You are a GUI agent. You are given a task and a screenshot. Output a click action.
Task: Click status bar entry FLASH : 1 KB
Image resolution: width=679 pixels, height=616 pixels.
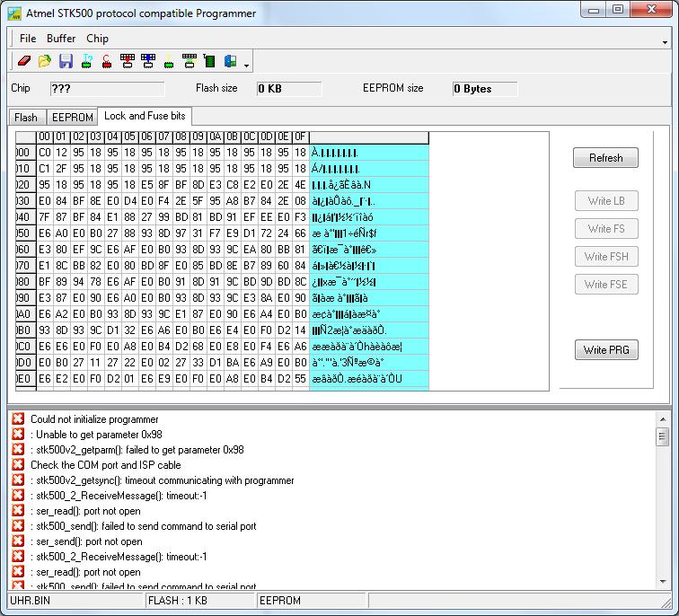pos(200,601)
